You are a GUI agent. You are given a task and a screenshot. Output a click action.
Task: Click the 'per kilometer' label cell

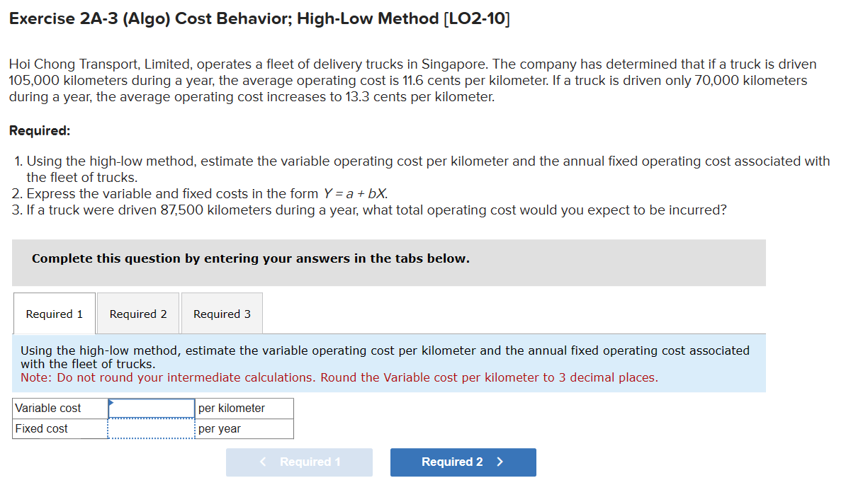(x=231, y=408)
